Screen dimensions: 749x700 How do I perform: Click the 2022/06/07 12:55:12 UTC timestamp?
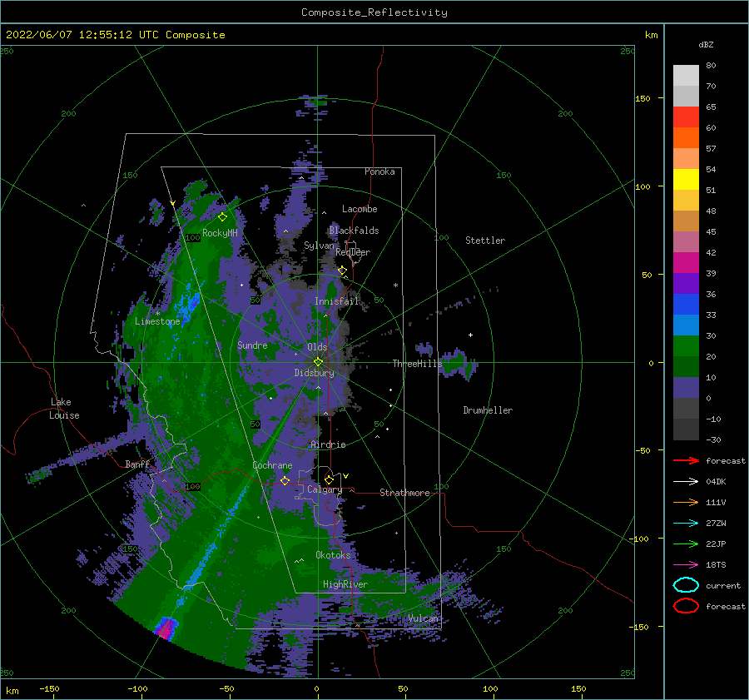116,35
